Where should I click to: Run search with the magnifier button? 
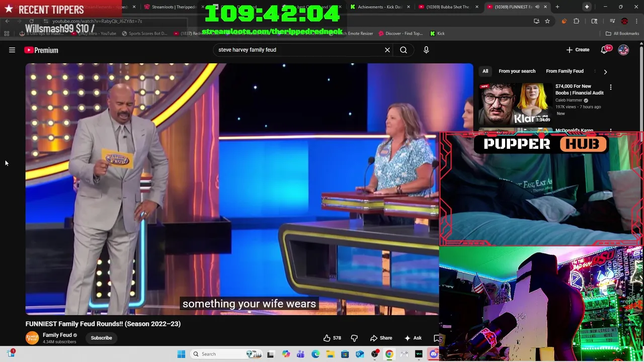(404, 50)
